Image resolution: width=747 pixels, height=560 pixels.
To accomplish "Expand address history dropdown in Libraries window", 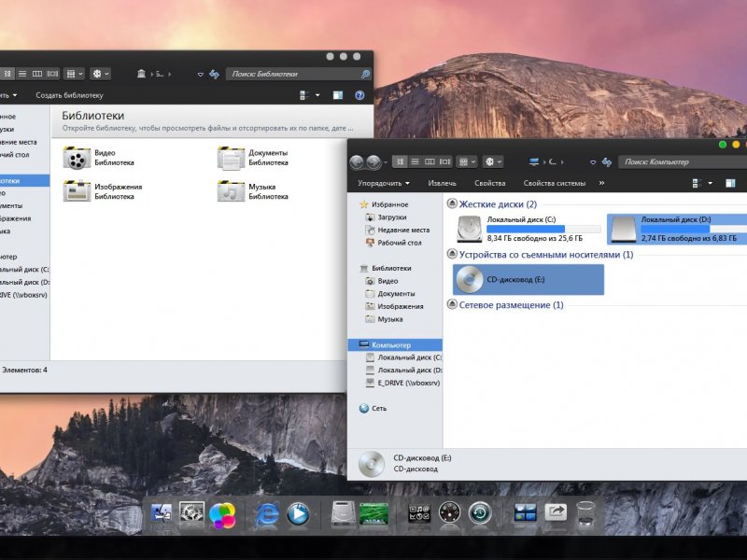I will tap(201, 75).
